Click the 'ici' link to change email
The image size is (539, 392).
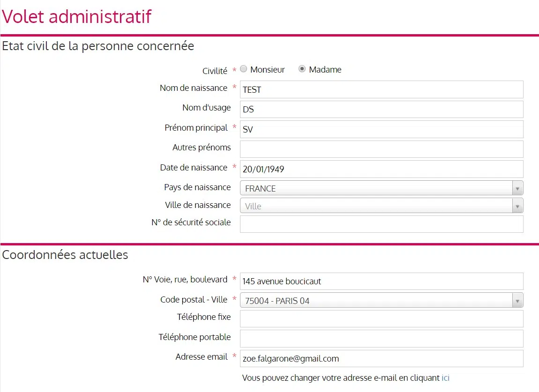pyautogui.click(x=445, y=378)
